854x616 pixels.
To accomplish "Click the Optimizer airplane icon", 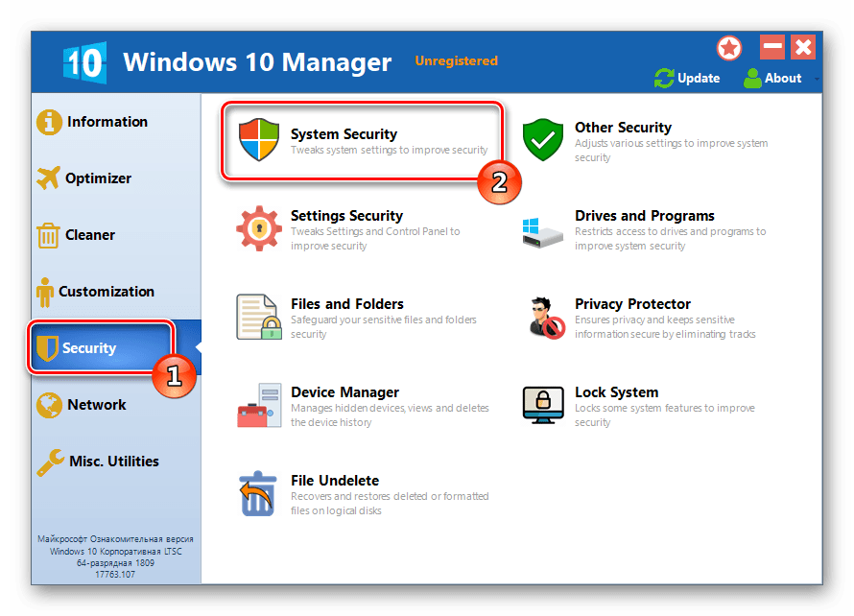I will click(48, 178).
